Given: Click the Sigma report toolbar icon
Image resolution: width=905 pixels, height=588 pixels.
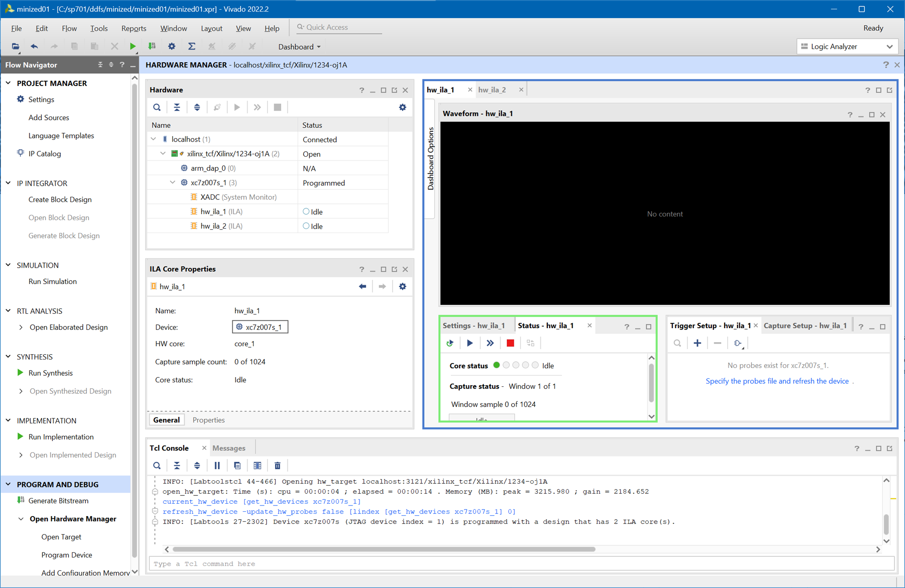Looking at the screenshot, I should tap(192, 46).
